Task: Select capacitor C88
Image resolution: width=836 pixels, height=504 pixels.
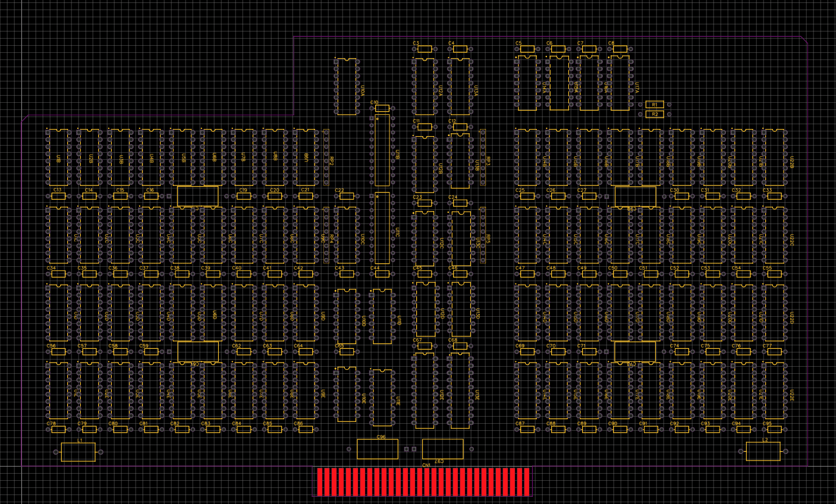Action: click(x=558, y=429)
